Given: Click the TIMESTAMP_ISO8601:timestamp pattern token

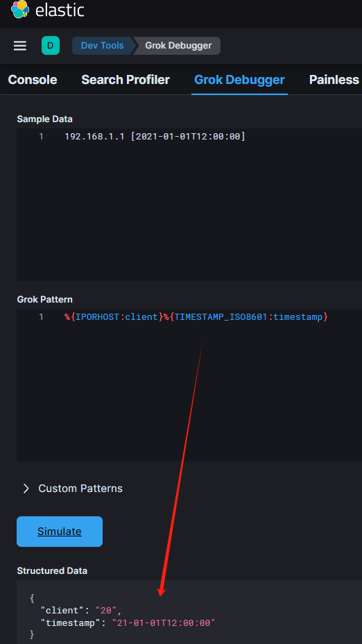Looking at the screenshot, I should pyautogui.click(x=245, y=317).
